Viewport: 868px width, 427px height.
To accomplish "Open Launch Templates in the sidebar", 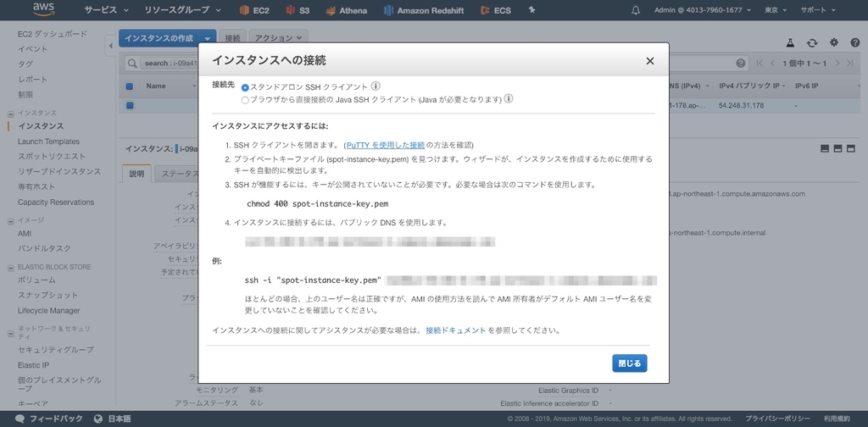I will (48, 141).
